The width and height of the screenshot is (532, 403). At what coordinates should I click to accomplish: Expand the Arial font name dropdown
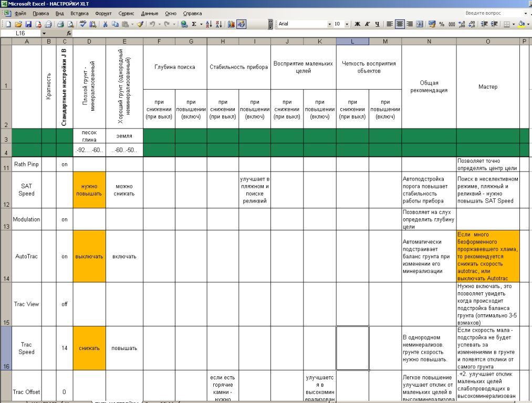point(329,24)
